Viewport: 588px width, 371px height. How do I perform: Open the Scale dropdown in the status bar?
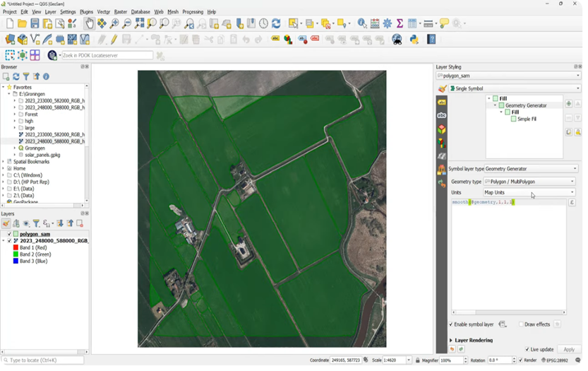(x=409, y=360)
